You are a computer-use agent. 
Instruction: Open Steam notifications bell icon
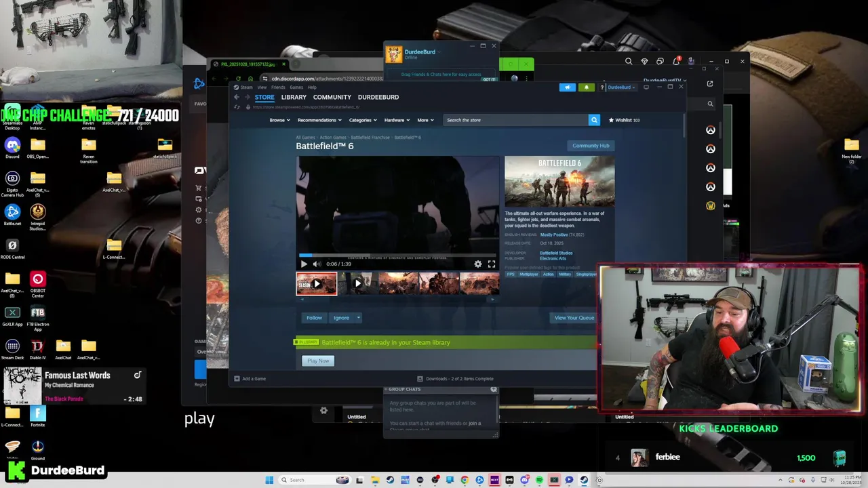tap(586, 87)
